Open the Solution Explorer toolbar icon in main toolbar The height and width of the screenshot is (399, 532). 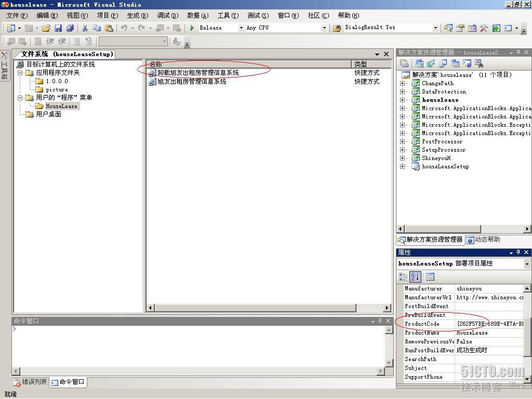tap(448, 28)
